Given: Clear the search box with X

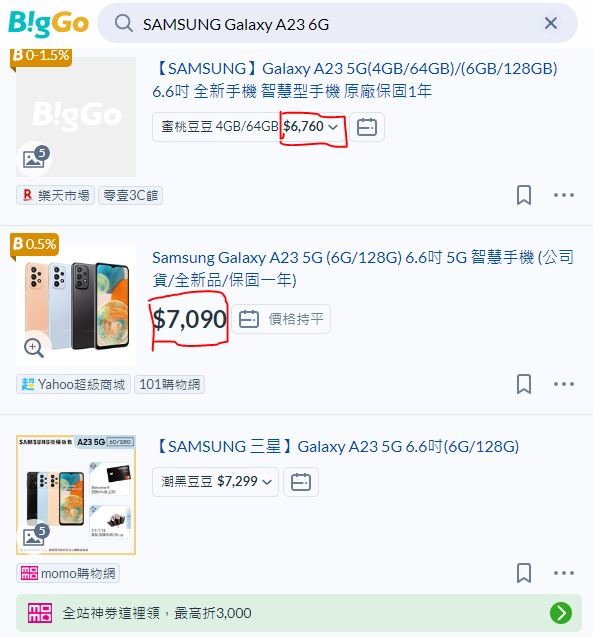Looking at the screenshot, I should click(551, 23).
